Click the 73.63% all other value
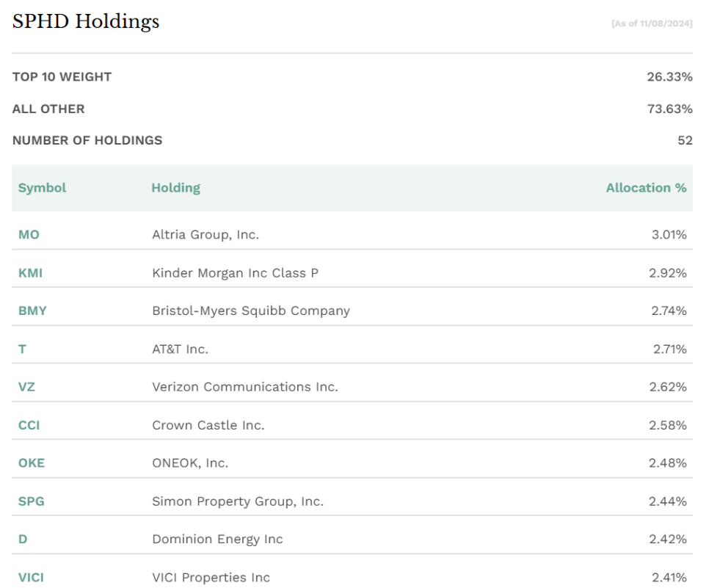The width and height of the screenshot is (709, 588). (x=669, y=109)
